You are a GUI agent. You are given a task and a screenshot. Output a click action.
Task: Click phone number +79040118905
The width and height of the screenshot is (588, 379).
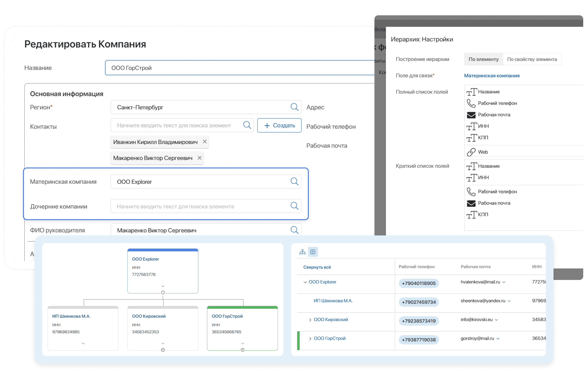[418, 283]
